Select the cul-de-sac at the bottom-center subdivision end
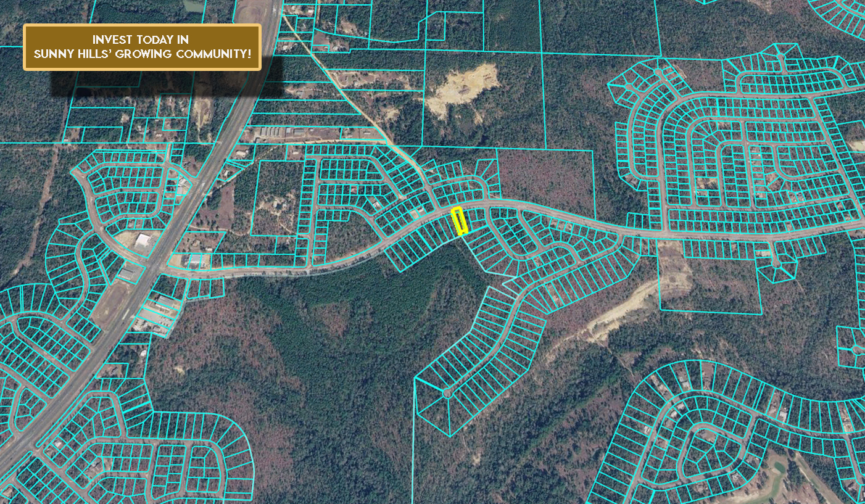 tap(447, 393)
